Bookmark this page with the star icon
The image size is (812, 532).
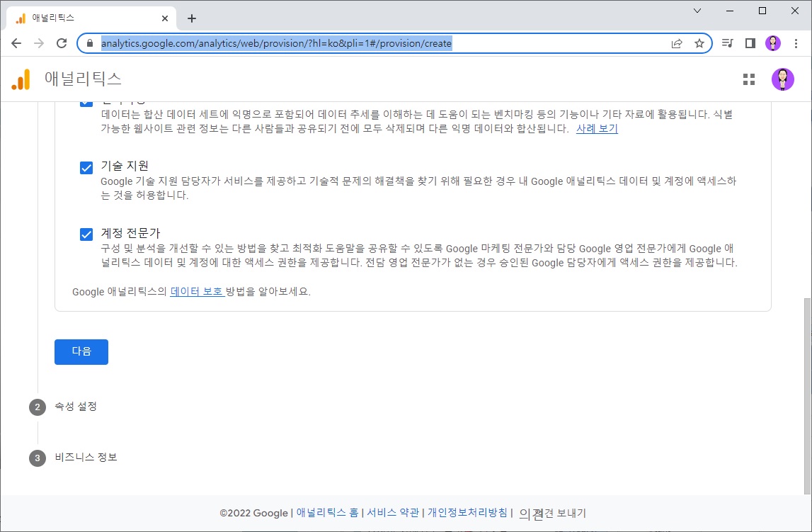point(699,43)
